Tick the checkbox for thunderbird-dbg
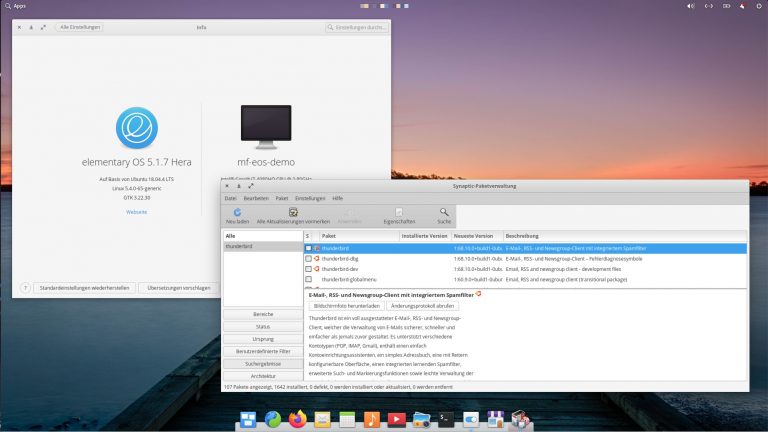Viewport: 768px width, 432px height. pos(309,259)
